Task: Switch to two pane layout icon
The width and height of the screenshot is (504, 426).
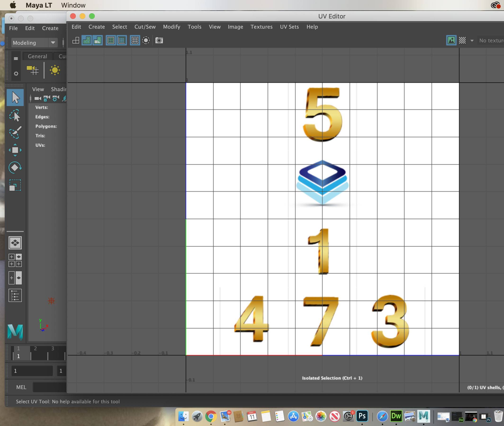Action: coord(15,278)
